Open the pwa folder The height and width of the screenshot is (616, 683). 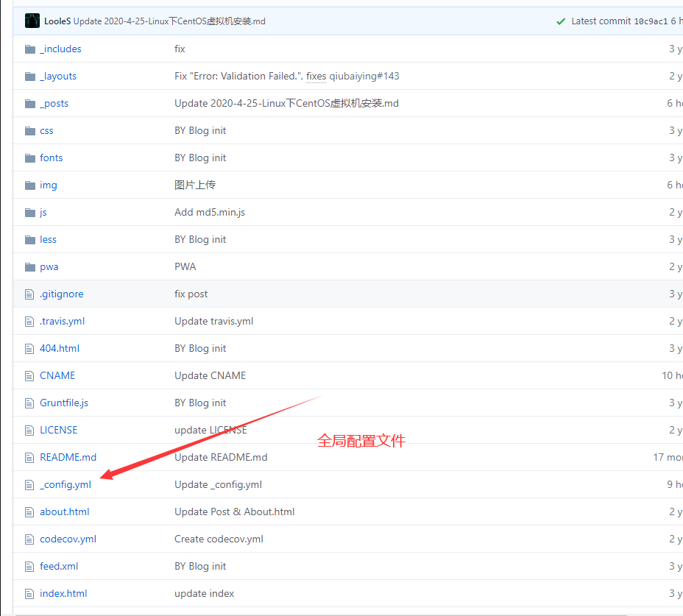[49, 266]
